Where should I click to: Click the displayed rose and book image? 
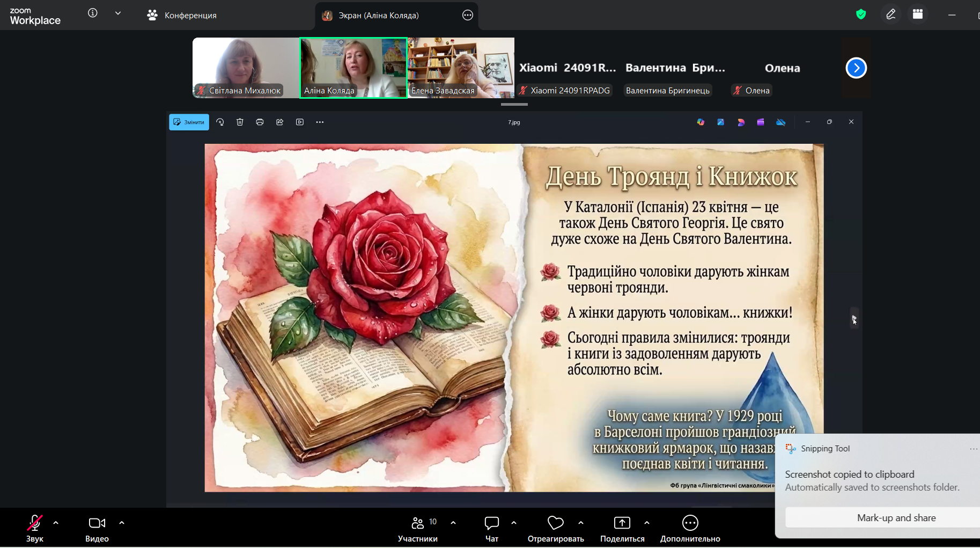tap(514, 318)
